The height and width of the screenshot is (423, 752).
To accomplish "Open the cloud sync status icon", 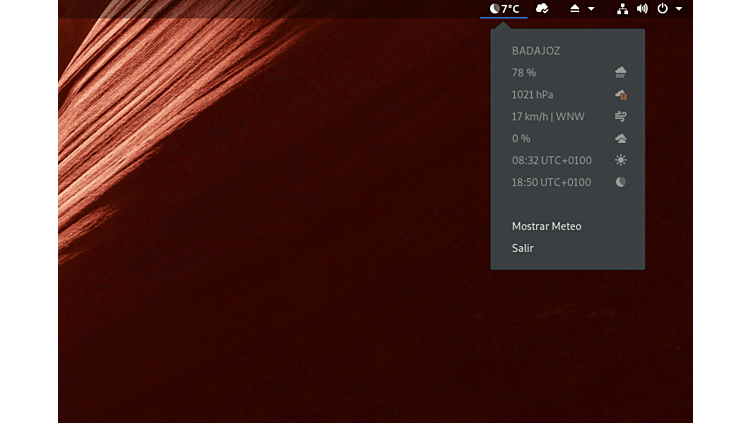I will tap(542, 9).
